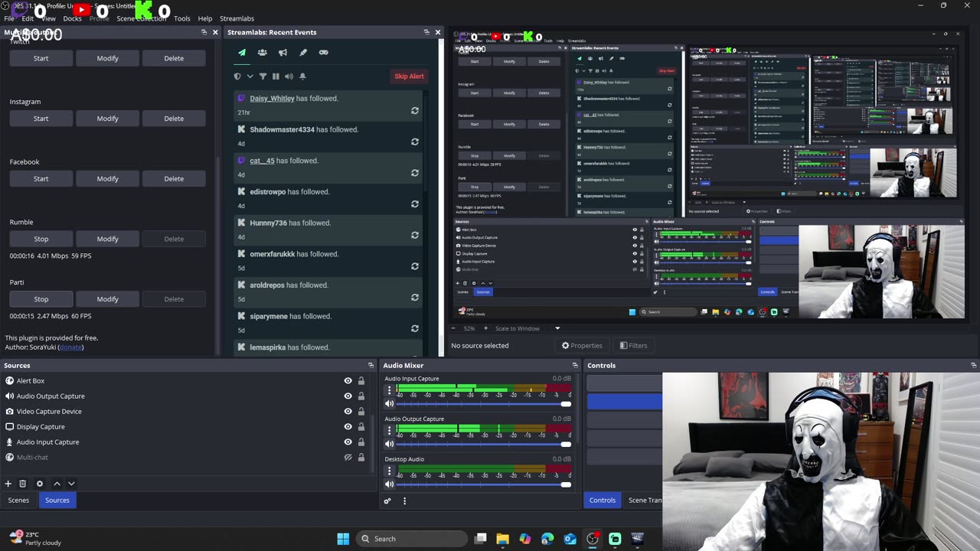Replay cat__45's follow alert
Screen dimensions: 980x551
tap(415, 173)
